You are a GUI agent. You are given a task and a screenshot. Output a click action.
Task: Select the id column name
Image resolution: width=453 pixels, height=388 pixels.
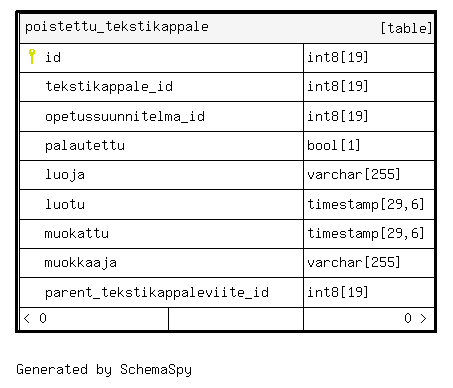coord(53,57)
